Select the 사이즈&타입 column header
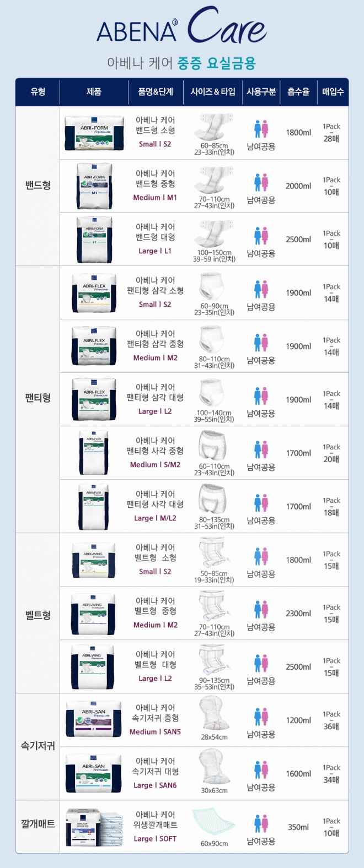Image resolution: width=364 pixels, height=868 pixels. pos(213,91)
